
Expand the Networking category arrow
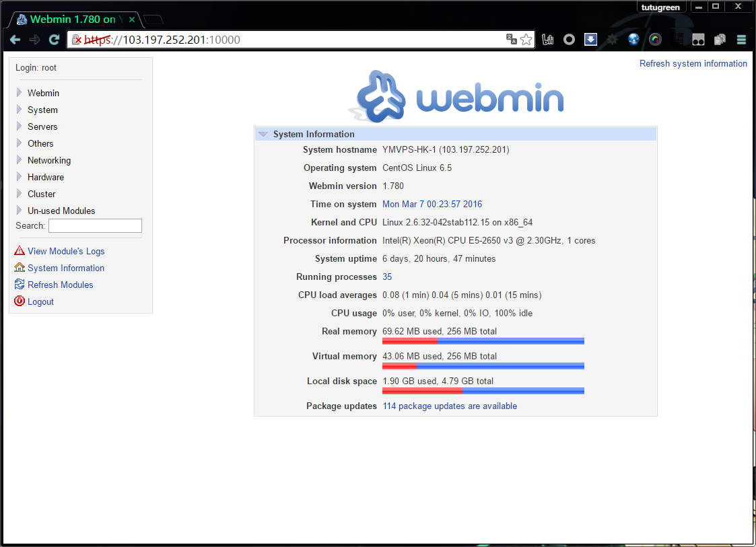coord(20,160)
